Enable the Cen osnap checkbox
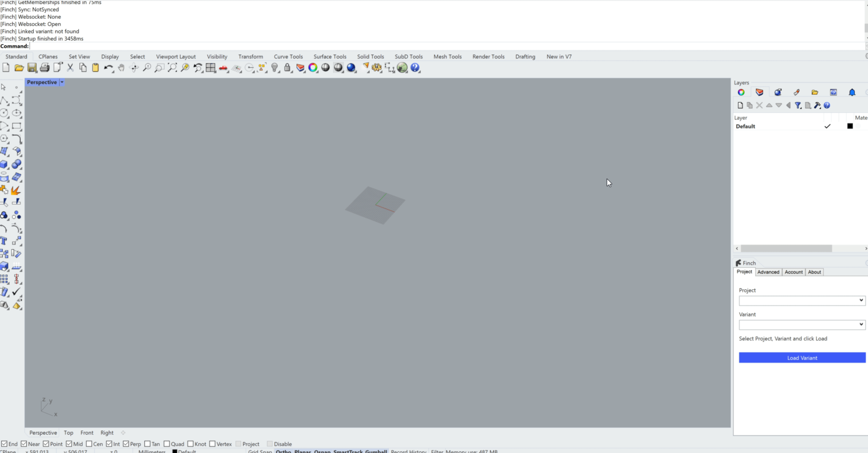This screenshot has width=868, height=453. (89, 443)
